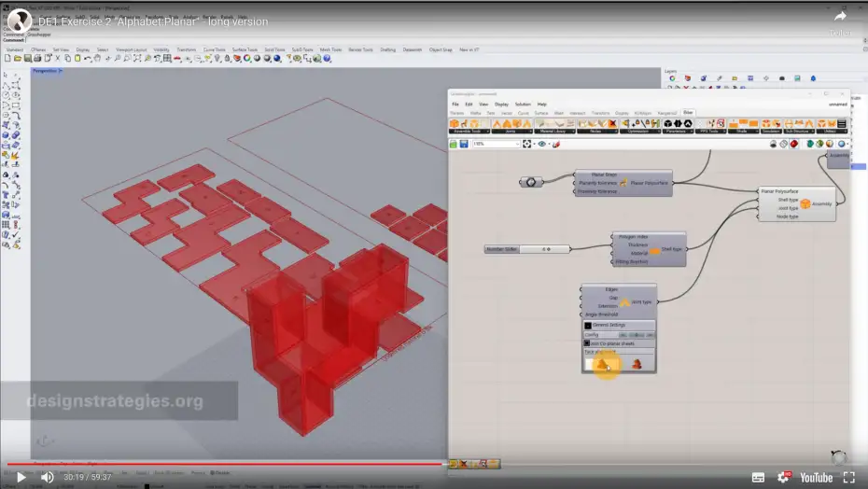Click Rhino New document toolbar icon
Image resolution: width=868 pixels, height=489 pixels.
coord(7,58)
